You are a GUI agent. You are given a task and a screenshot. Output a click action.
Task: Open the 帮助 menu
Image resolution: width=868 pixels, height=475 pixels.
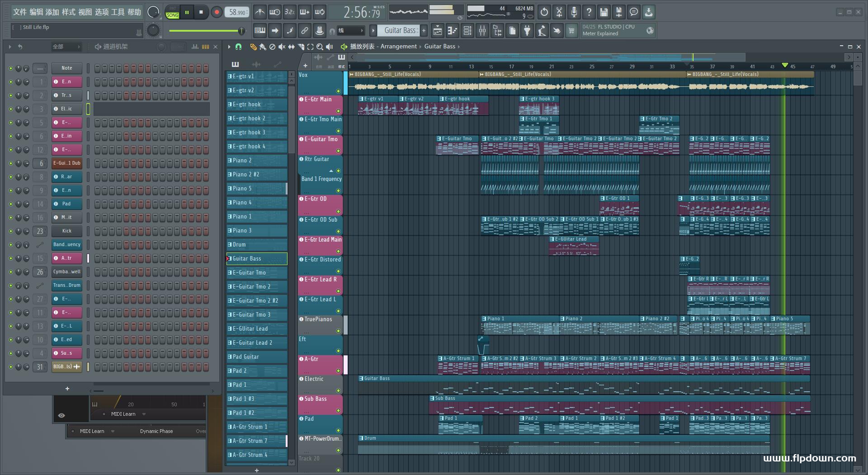134,12
